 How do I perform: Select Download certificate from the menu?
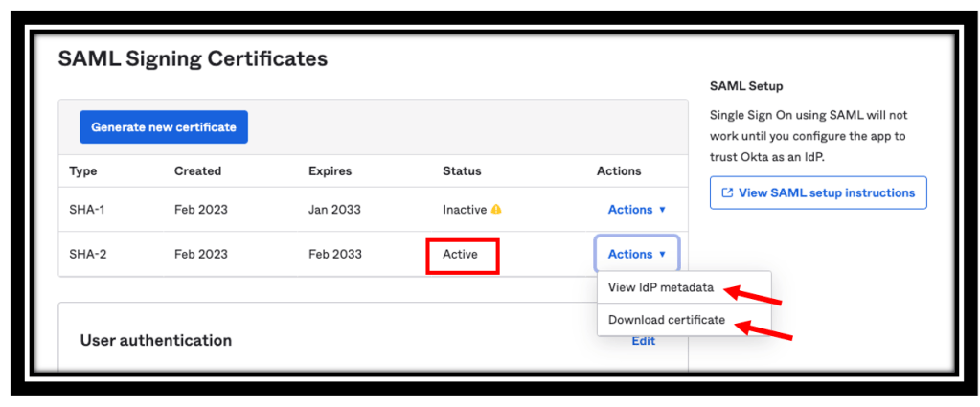667,320
